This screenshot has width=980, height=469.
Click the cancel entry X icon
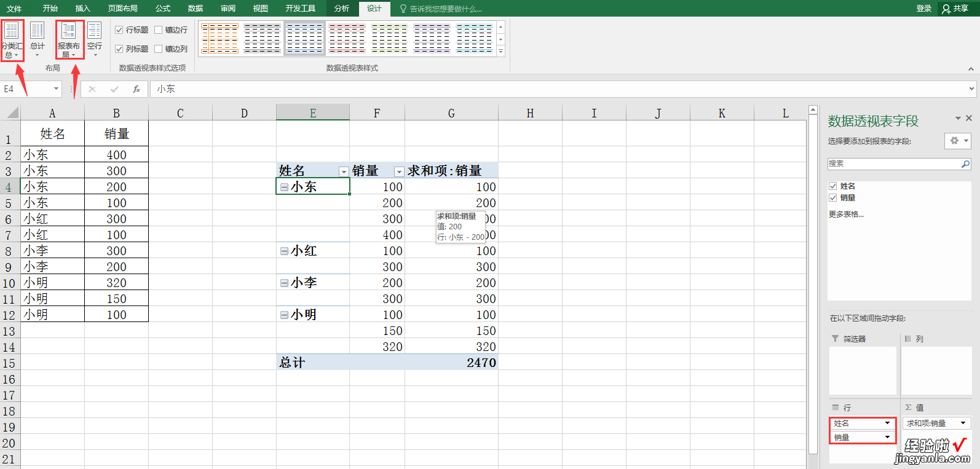(92, 89)
